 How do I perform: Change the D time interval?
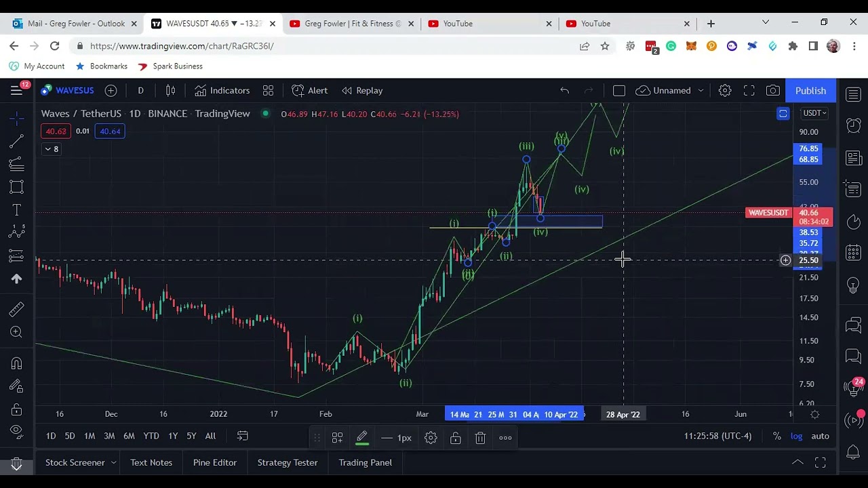pos(140,90)
